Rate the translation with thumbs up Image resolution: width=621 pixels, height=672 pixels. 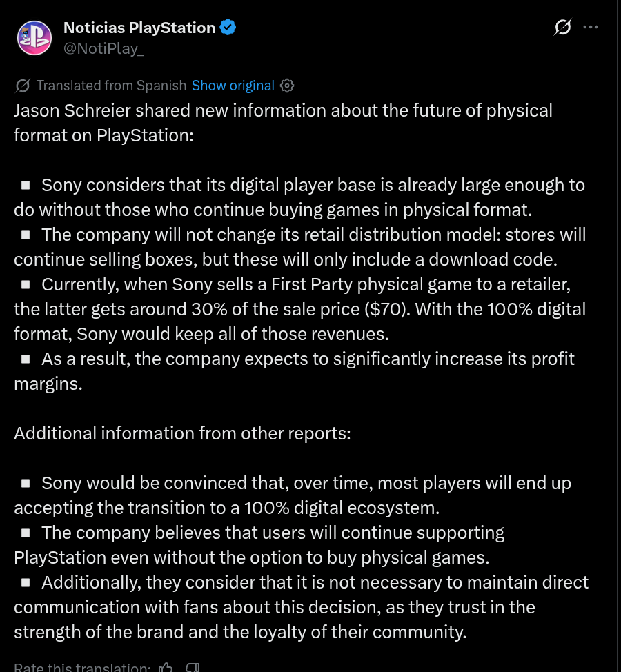(x=166, y=667)
